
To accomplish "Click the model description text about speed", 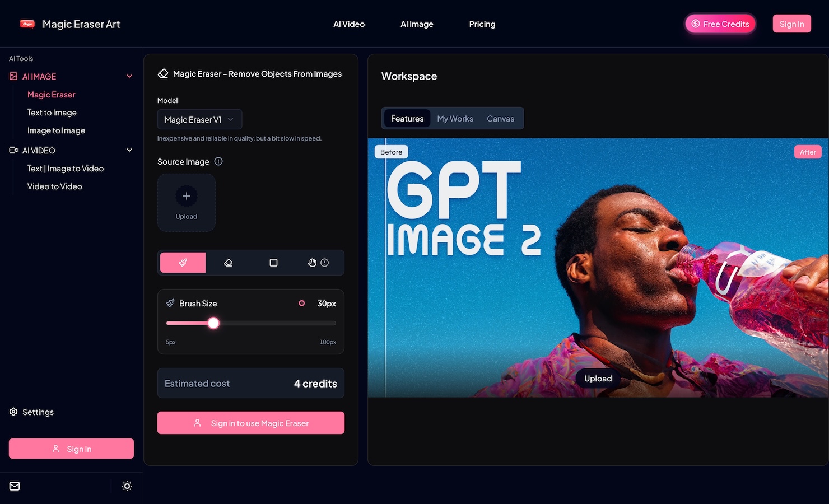I will [x=240, y=138].
